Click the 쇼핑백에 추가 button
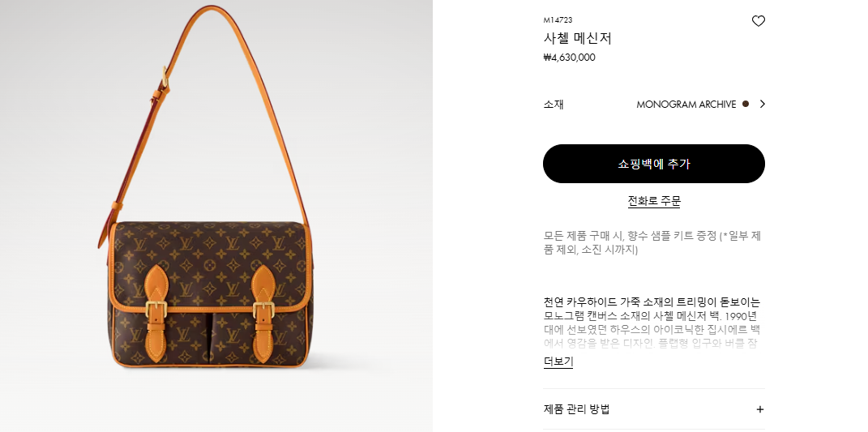This screenshot has height=432, width=868. point(654,164)
